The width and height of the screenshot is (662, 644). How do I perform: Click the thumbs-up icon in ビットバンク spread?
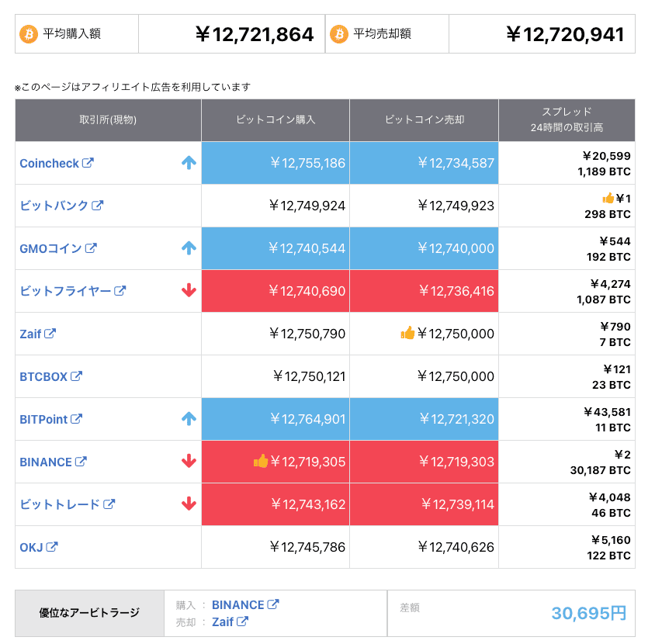click(x=608, y=199)
